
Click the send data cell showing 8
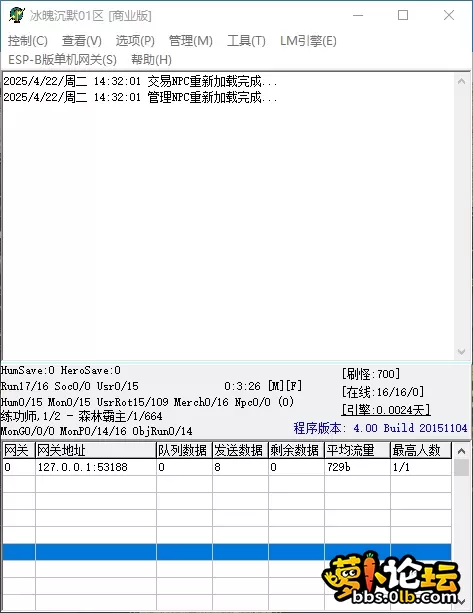(240, 467)
